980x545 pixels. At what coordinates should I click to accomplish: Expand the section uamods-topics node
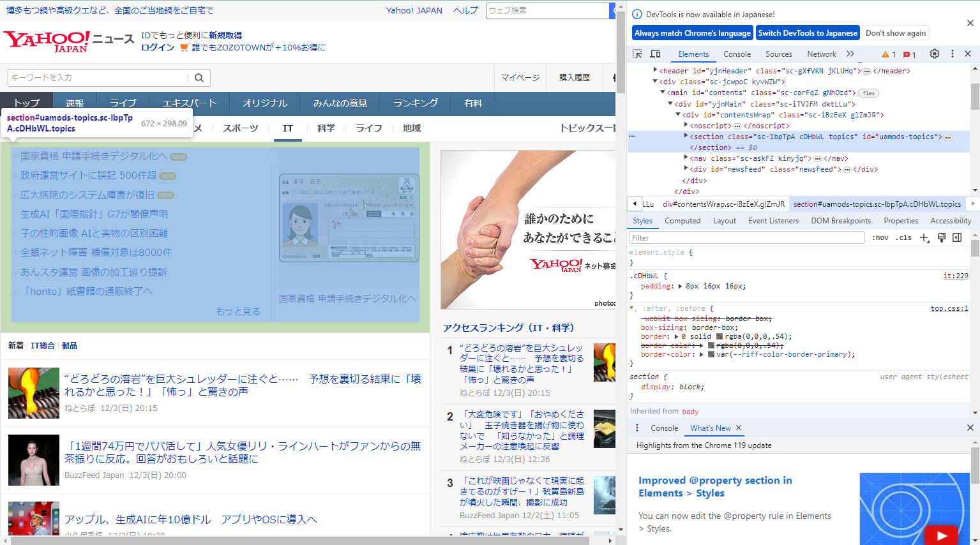tap(686, 137)
